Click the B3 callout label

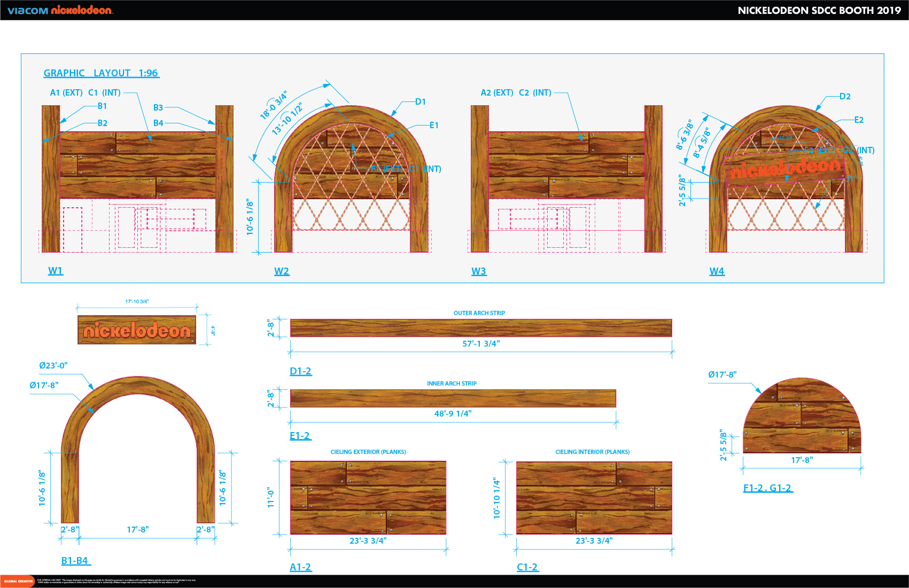(158, 107)
